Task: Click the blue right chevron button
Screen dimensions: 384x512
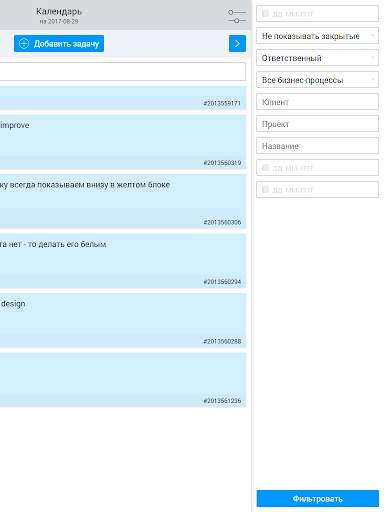Action: click(x=237, y=44)
